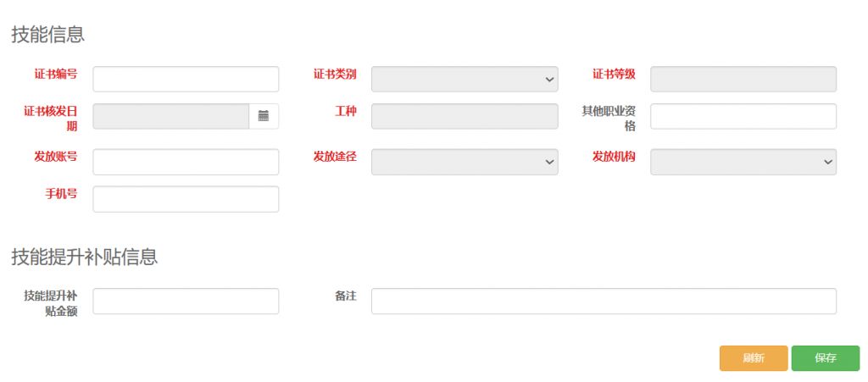Focus the 备注 text field
This screenshot has height=382, width=868.
[604, 301]
